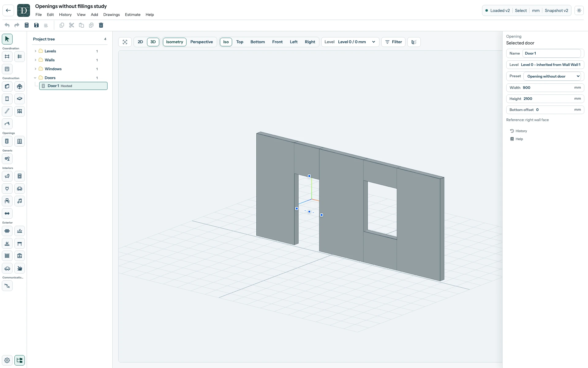Select the arrow pointer tool
The height and width of the screenshot is (368, 588).
click(7, 39)
